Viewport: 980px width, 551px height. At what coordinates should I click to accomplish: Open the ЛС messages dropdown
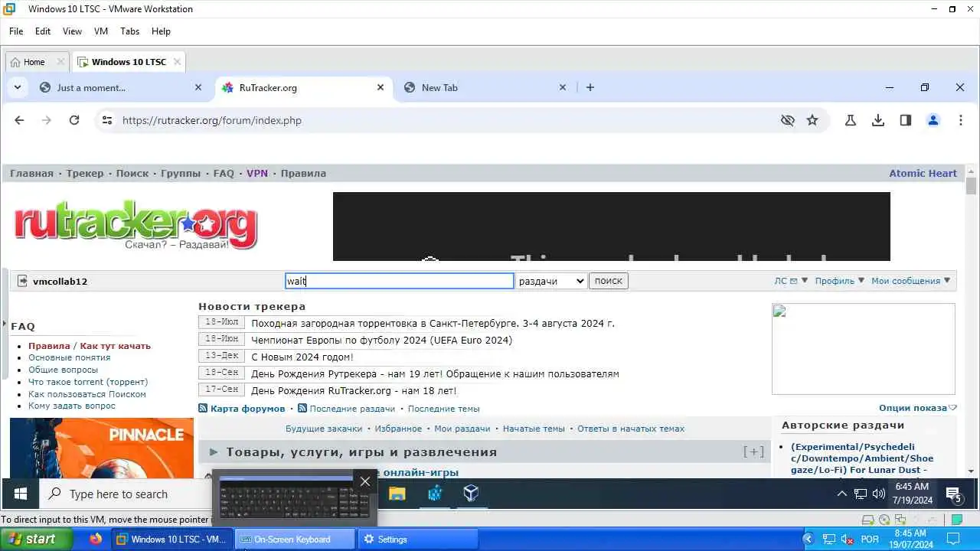[x=791, y=281]
